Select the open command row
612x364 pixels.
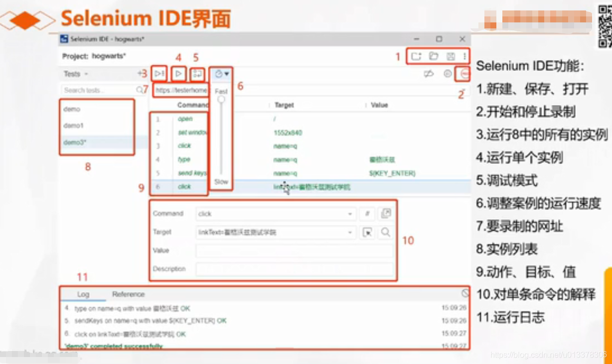click(x=310, y=119)
